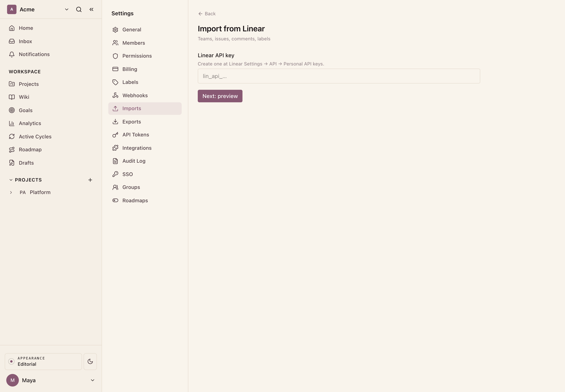Collapse the sidebar with double-chevron icon

pyautogui.click(x=91, y=9)
